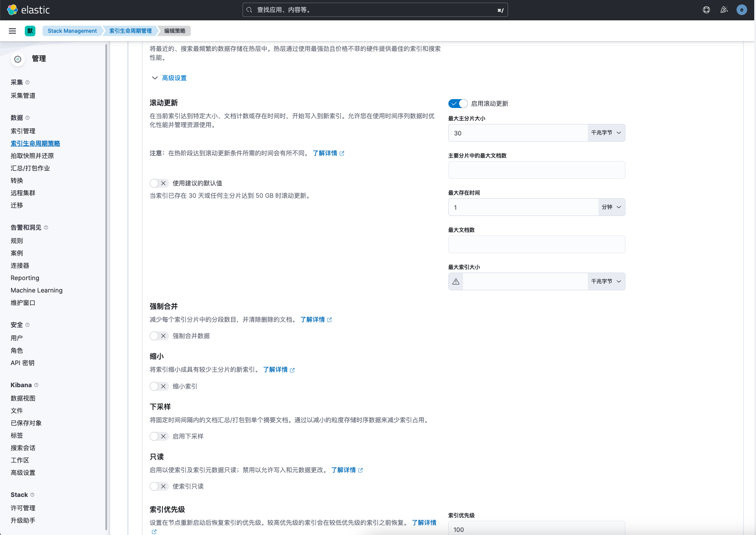
Task: Open 升级助手 in sidebar
Action: coord(23,520)
